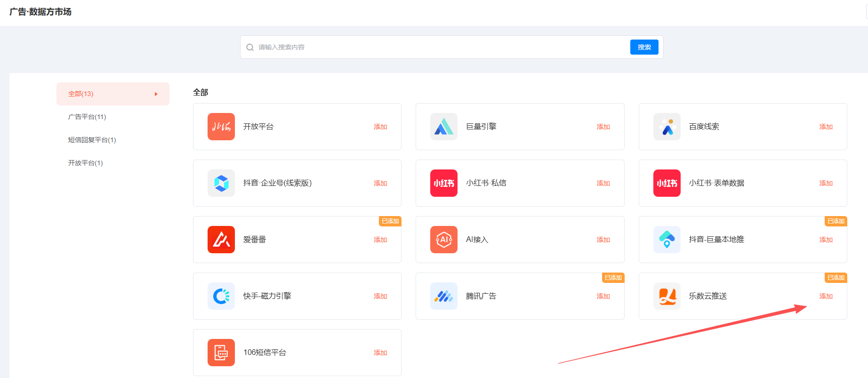Click 添加 on the 小红书·表单数据 card

coord(826,183)
